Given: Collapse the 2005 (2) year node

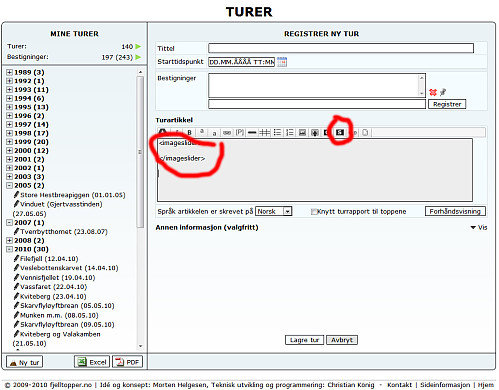Looking at the screenshot, I should [x=9, y=185].
